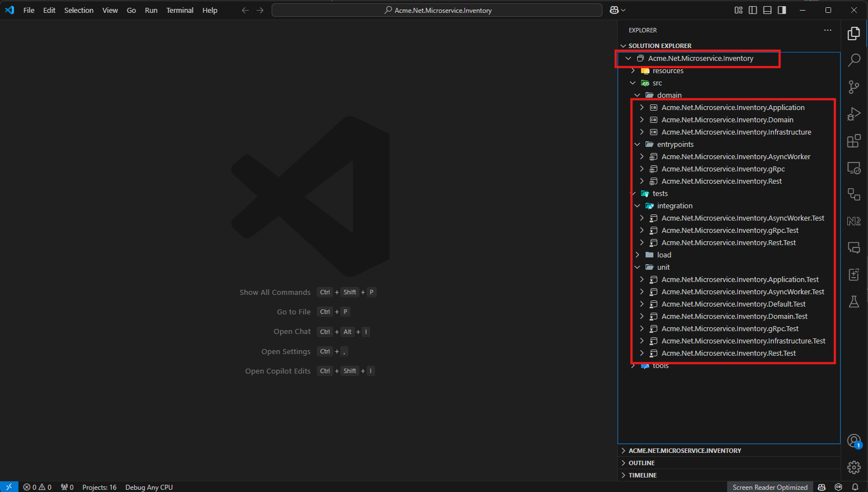Select Acme.Net.Microservice.Inventory.AsyncWorker project

(729, 157)
